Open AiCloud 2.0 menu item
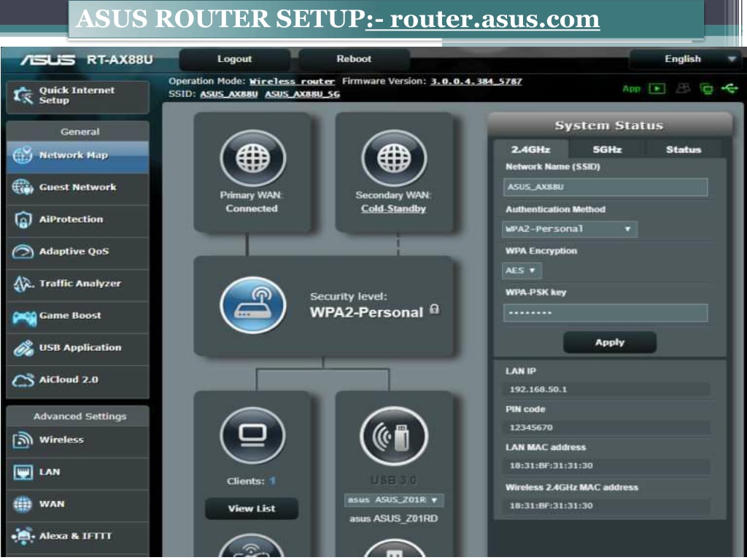 coord(77,380)
